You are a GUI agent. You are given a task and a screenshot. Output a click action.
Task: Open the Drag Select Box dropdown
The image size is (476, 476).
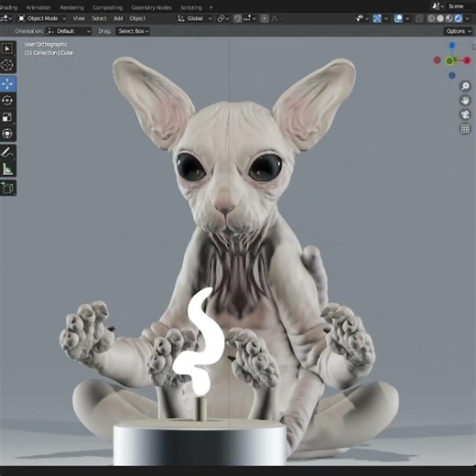[133, 31]
